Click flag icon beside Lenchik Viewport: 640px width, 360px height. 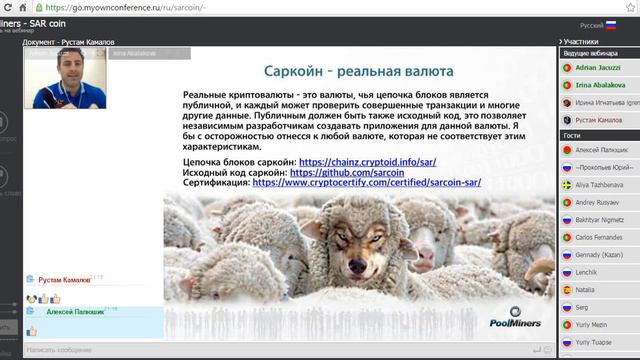(x=567, y=273)
